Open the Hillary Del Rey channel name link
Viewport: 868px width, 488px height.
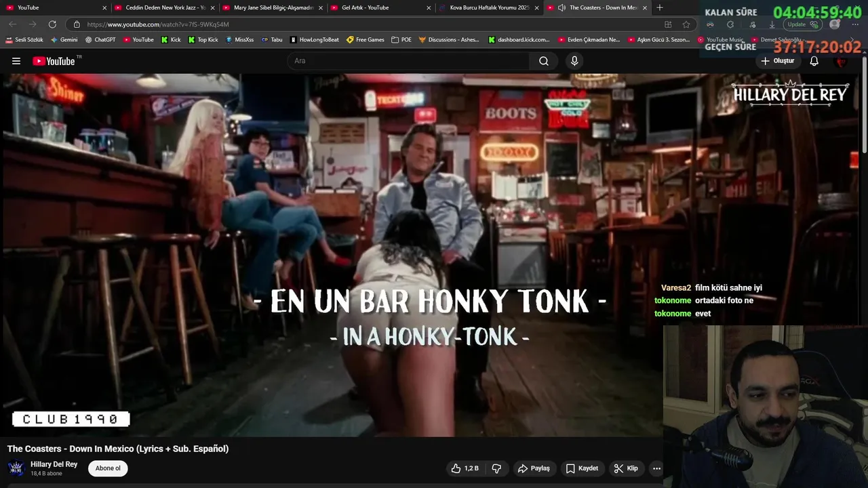click(x=54, y=464)
